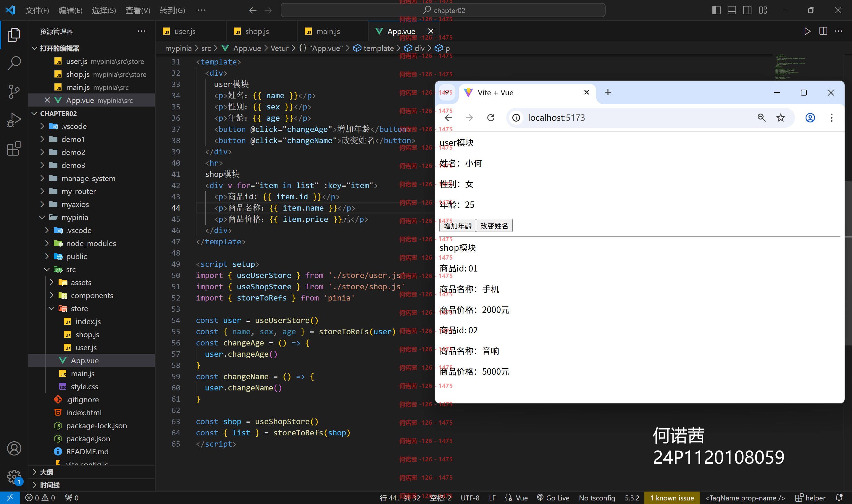Open the browser zoom magnifier icon

point(761,118)
